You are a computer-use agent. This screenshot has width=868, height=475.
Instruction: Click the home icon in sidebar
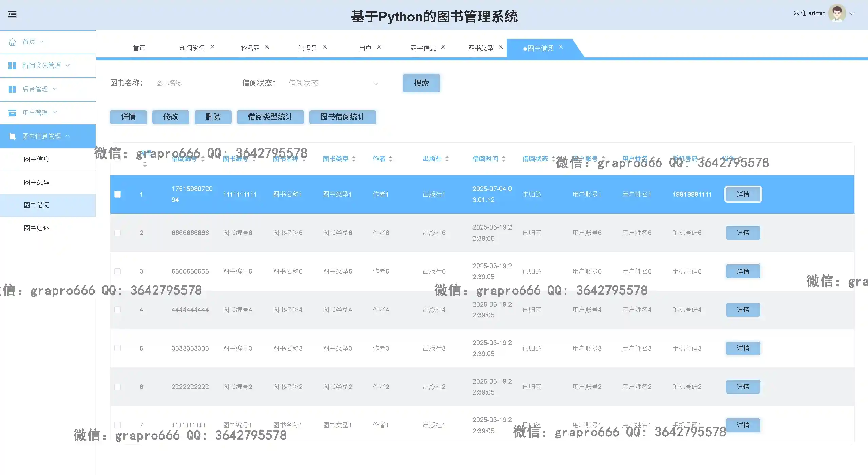(x=12, y=42)
